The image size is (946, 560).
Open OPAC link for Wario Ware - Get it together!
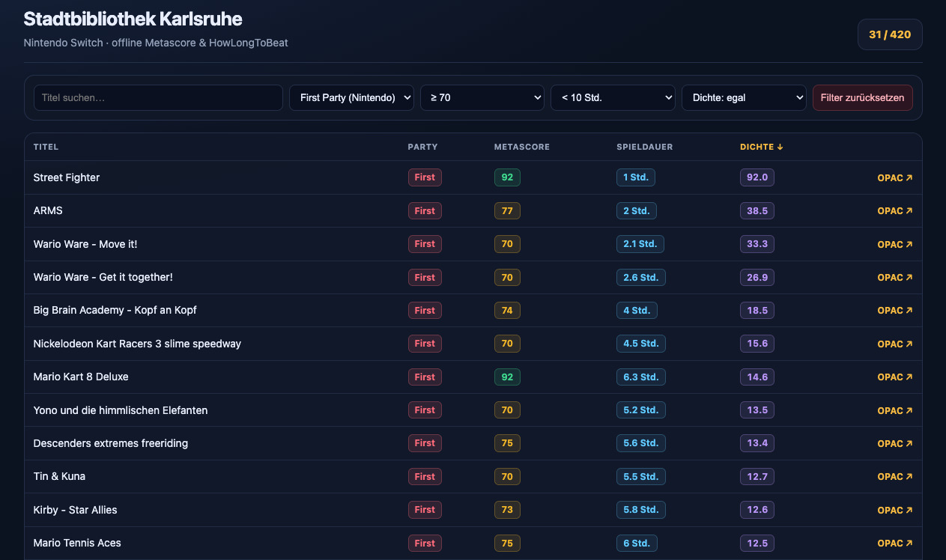coord(895,277)
